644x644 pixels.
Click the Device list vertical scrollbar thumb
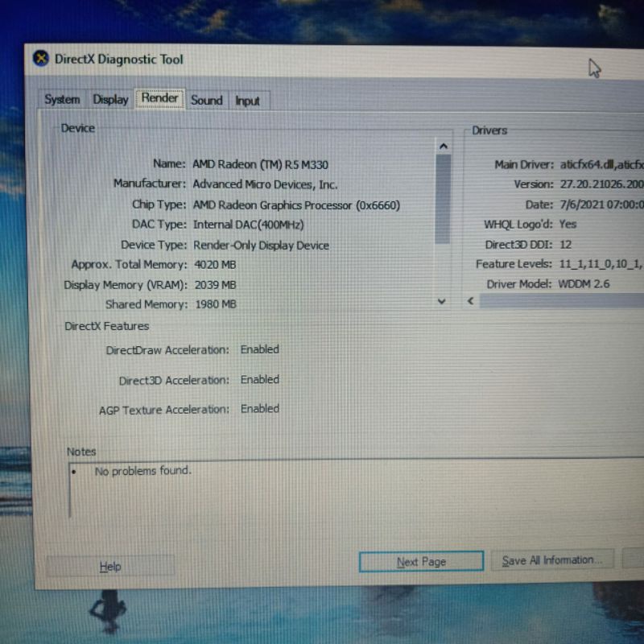click(442, 197)
